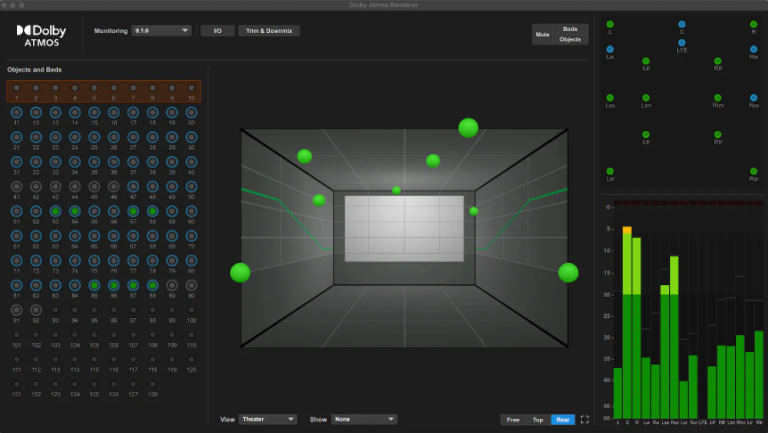Switch to the Free view tab

point(513,420)
